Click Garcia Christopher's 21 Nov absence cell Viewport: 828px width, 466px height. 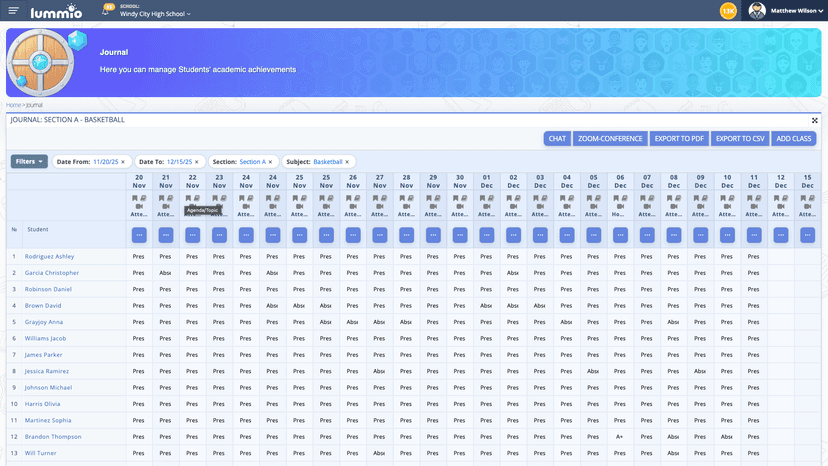coord(165,273)
